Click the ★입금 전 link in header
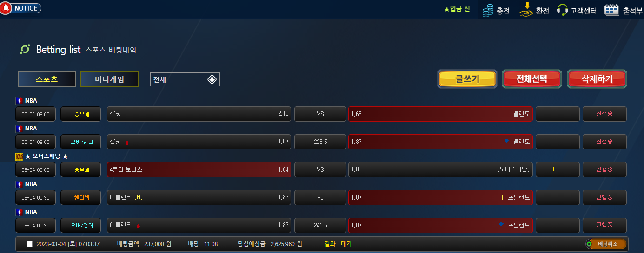The height and width of the screenshot is (253, 644). [x=457, y=9]
